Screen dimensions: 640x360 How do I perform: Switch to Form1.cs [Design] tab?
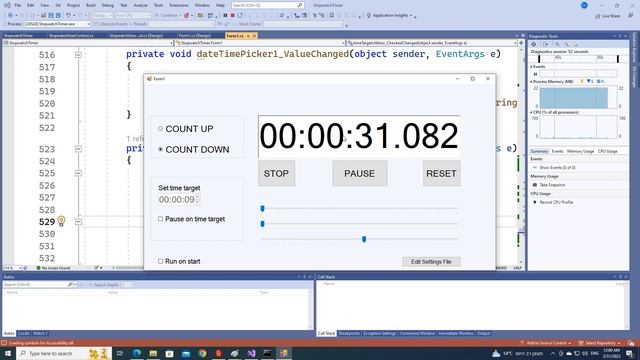[194, 36]
